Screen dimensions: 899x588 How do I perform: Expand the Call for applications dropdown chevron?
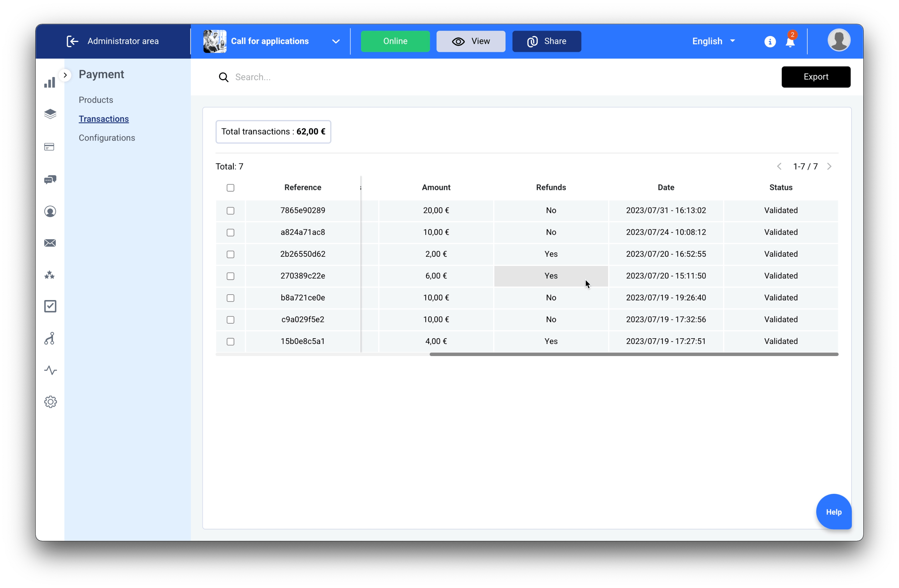(336, 41)
